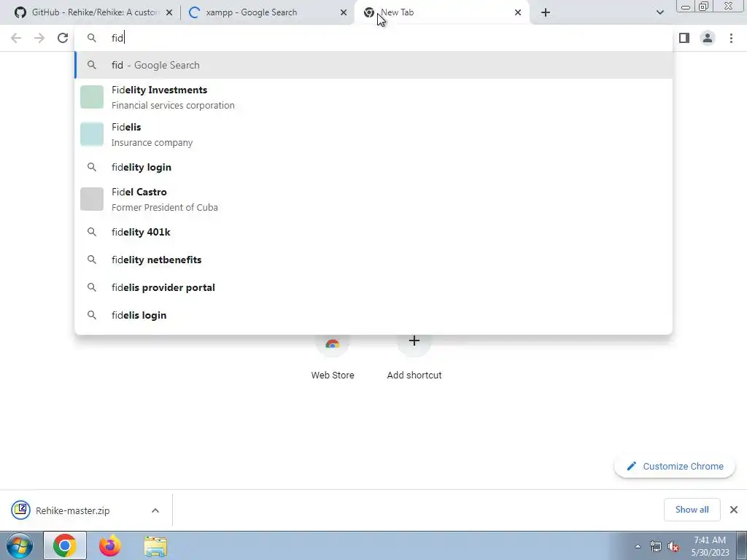Open the downloaded Rehike-master.zip file
The width and height of the screenshot is (747, 560).
[73, 510]
